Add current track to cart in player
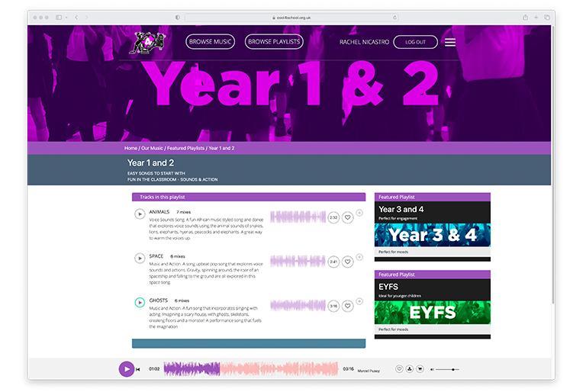This screenshot has width=586, height=392. coord(420,369)
